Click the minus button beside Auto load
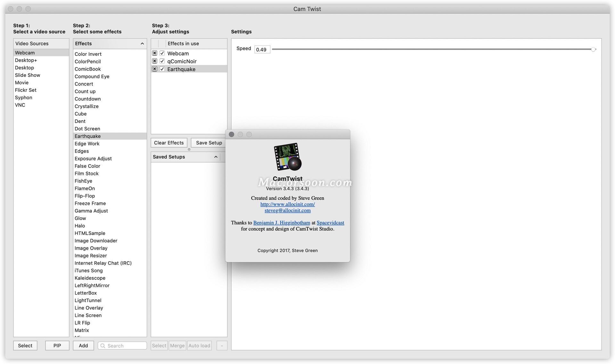Screen dimensions: 615x364 click(x=222, y=346)
